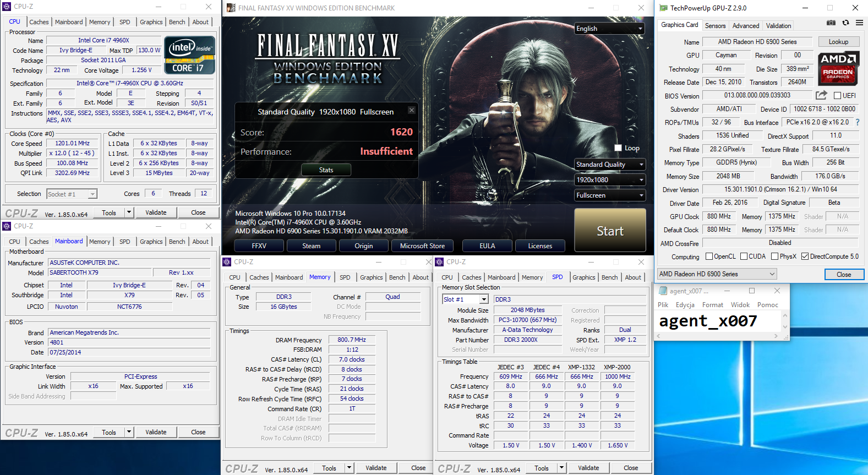Click the Steam store button
Viewport: 868px width, 475px height.
(x=311, y=246)
